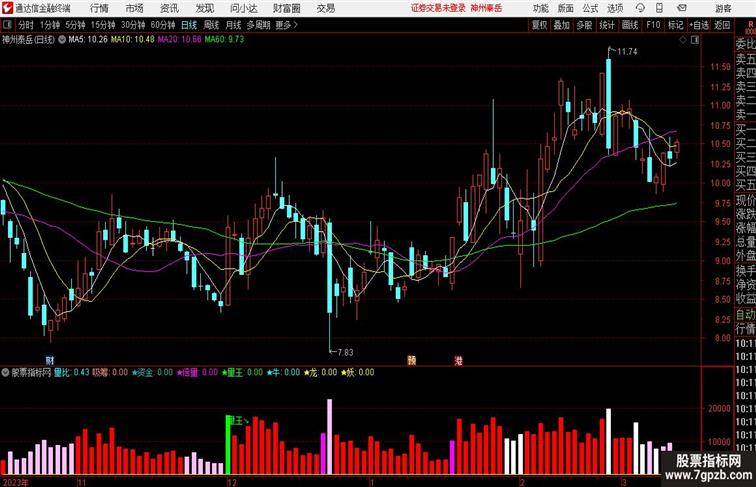The image size is (756, 487).
Task: Switch to the 月线 monthly tab
Action: point(233,25)
